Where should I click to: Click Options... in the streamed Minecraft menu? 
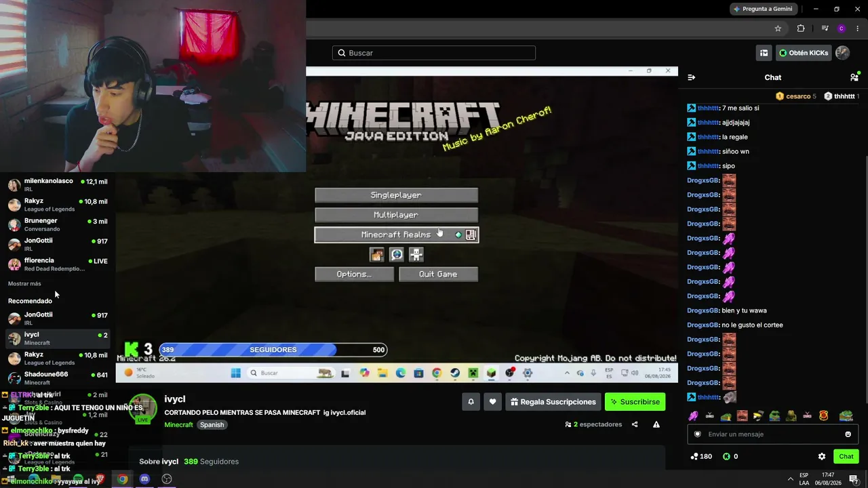pyautogui.click(x=354, y=274)
